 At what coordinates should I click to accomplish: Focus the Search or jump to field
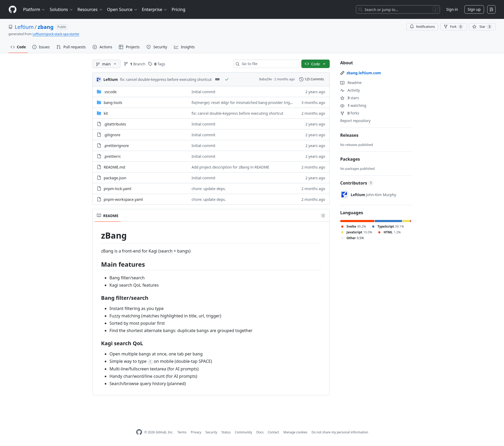398,9
